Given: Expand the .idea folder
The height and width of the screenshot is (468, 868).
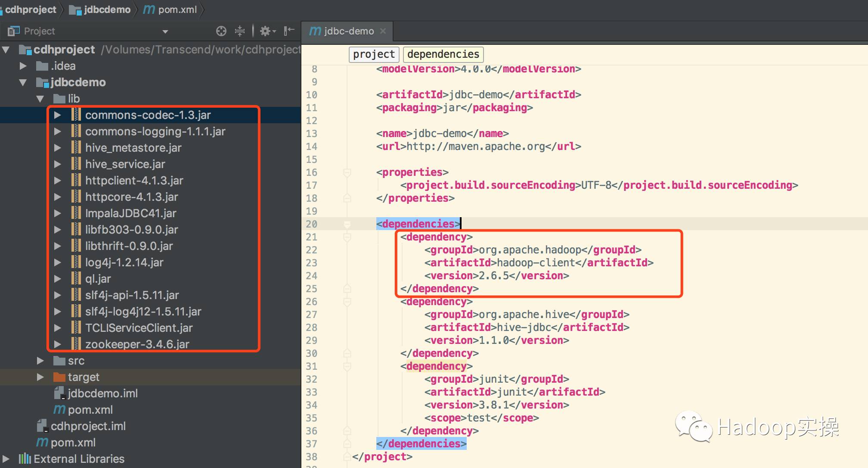Looking at the screenshot, I should pyautogui.click(x=23, y=66).
